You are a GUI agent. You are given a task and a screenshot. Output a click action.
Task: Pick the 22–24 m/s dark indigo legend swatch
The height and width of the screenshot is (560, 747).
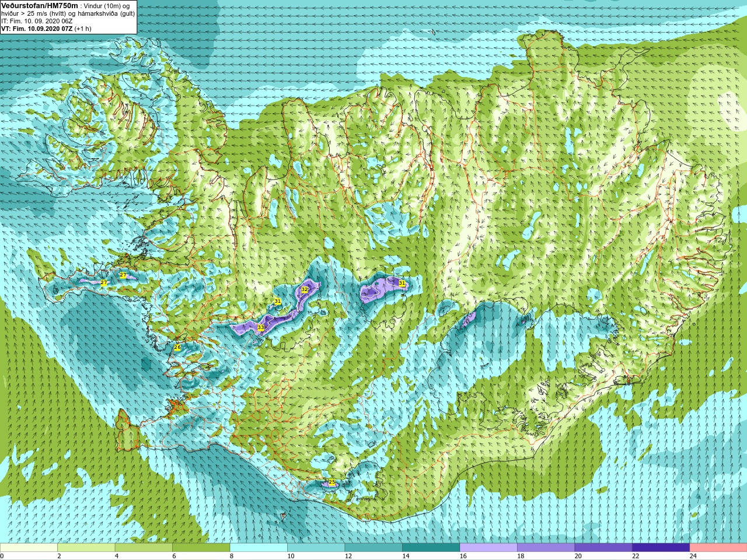tap(661, 548)
